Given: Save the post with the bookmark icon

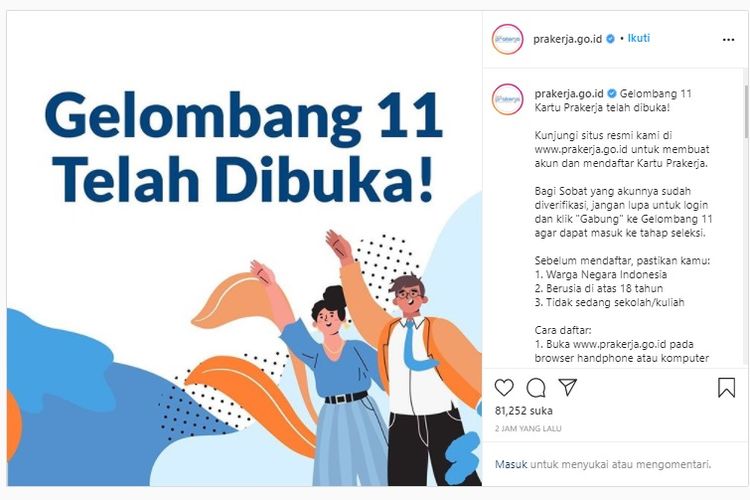Looking at the screenshot, I should click(x=726, y=388).
